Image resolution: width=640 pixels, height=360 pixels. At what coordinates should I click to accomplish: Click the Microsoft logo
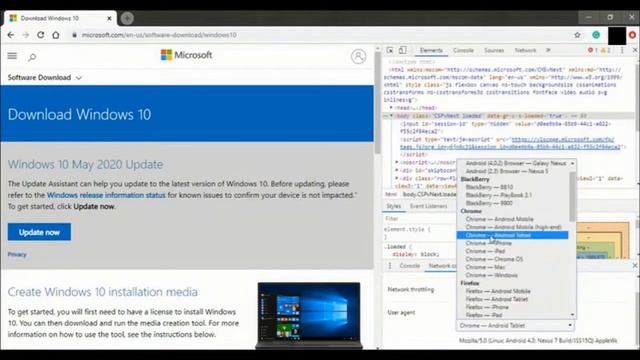pos(187,55)
